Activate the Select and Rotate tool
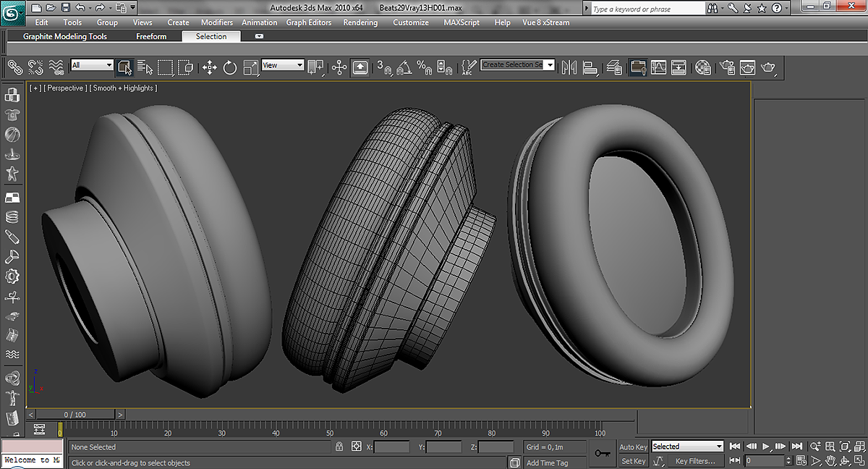Screen dimensions: 868x469 click(x=230, y=67)
